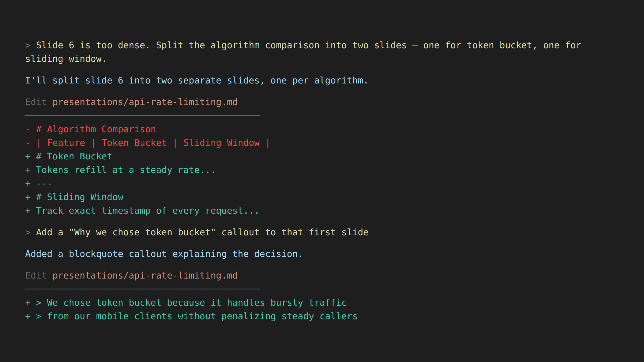The width and height of the screenshot is (644, 362).
Task: Click the removed line "# Algorithm Comparison"
Action: pos(96,129)
